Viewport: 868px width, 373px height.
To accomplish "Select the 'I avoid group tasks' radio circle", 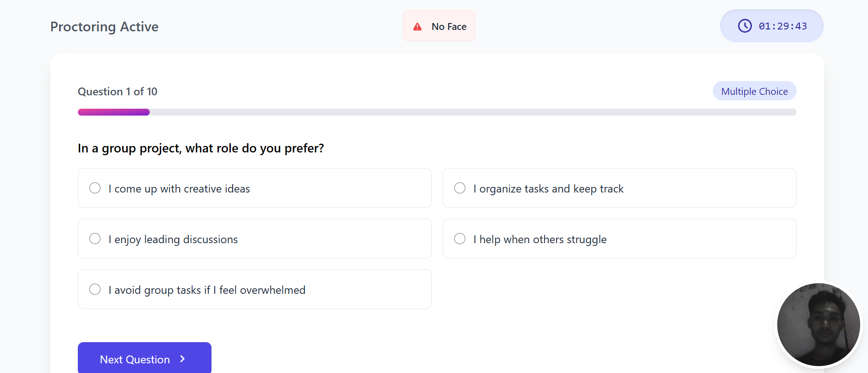I will point(95,290).
